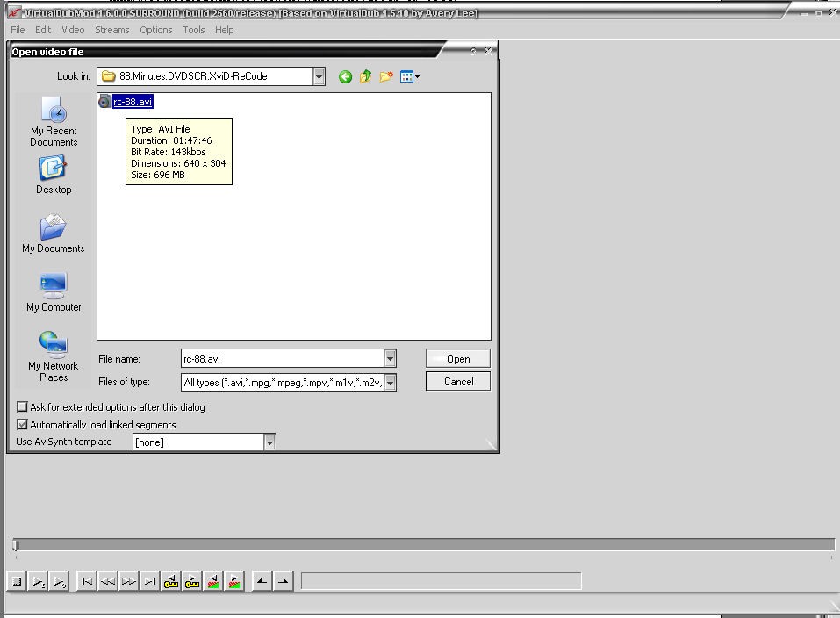Open the Tools menu
This screenshot has height=618, width=840.
(194, 30)
